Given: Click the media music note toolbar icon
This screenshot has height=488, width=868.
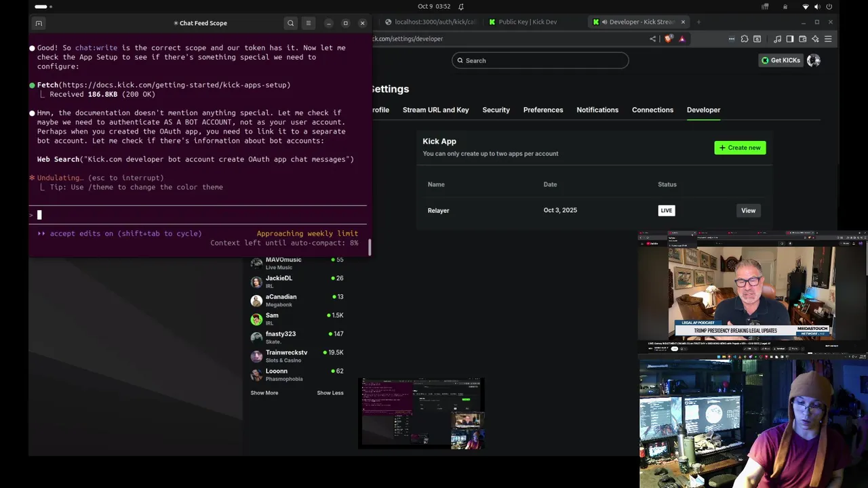Looking at the screenshot, I should [x=778, y=39].
